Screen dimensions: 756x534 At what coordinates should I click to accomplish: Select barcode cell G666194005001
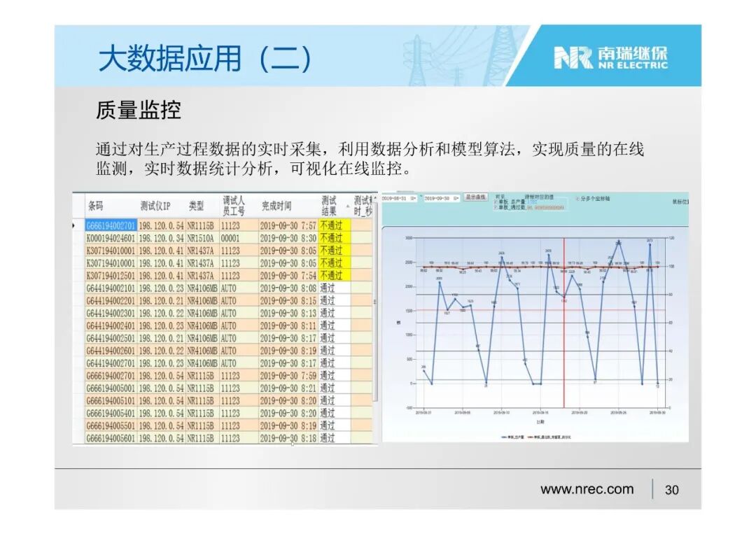coord(111,388)
